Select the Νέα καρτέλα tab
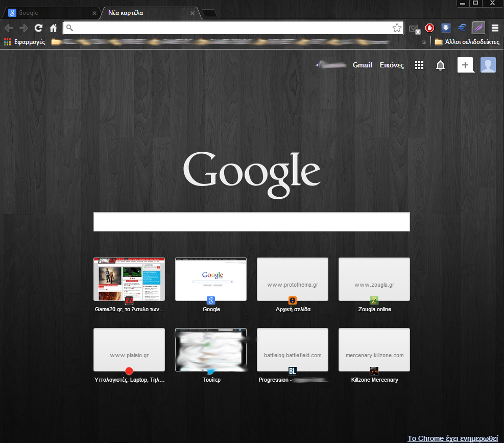The image size is (504, 443). click(150, 13)
